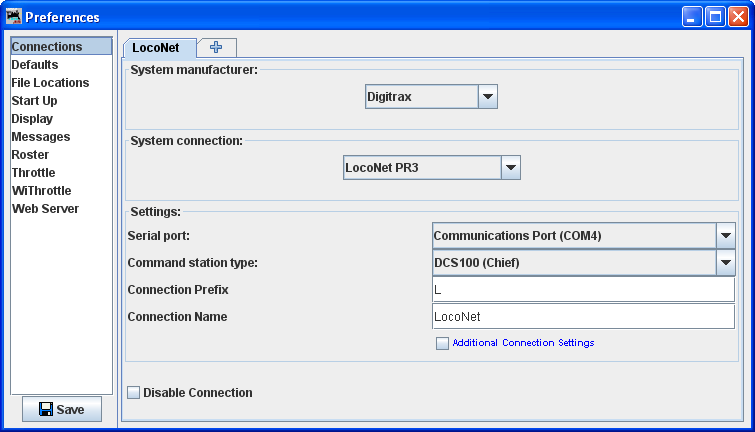This screenshot has width=755, height=432.
Task: Expand the Command station type dropdown
Action: (x=726, y=263)
